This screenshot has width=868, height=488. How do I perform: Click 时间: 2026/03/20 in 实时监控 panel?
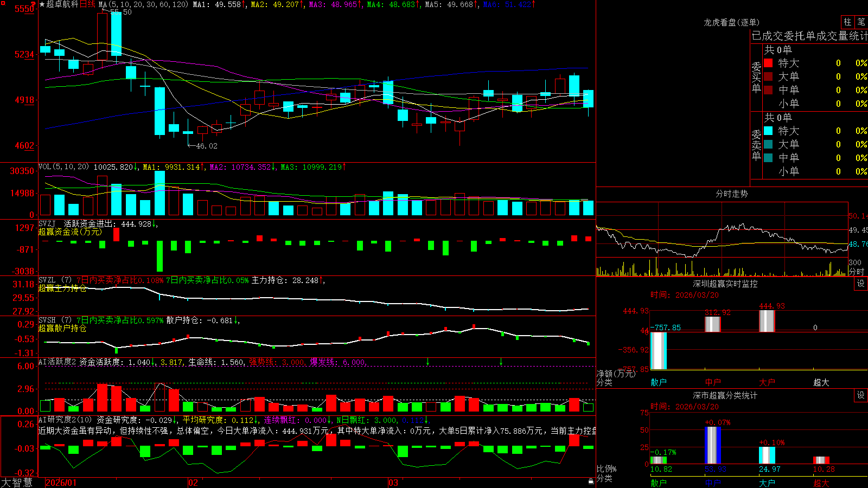[x=685, y=295]
